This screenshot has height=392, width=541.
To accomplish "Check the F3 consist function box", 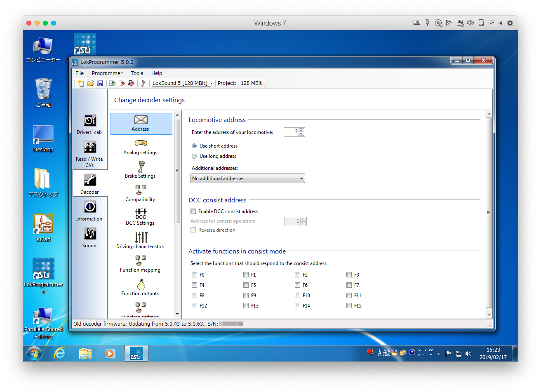I will click(349, 275).
